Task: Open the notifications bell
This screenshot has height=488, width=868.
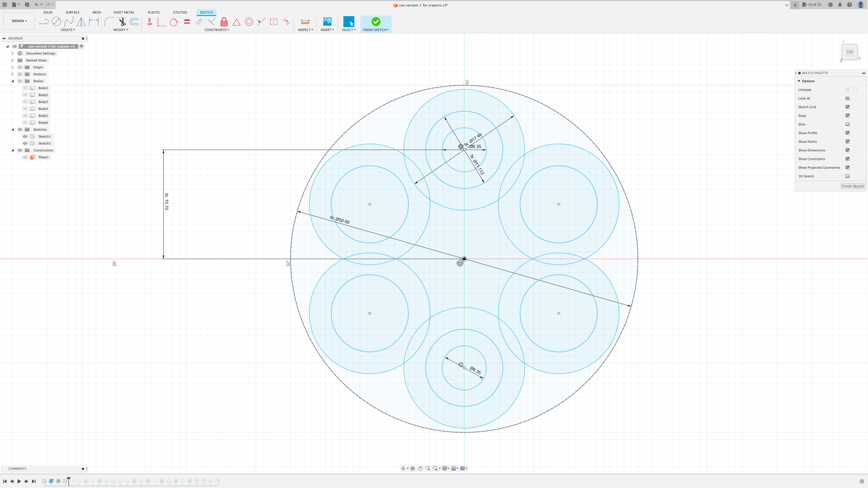Action: pyautogui.click(x=840, y=5)
